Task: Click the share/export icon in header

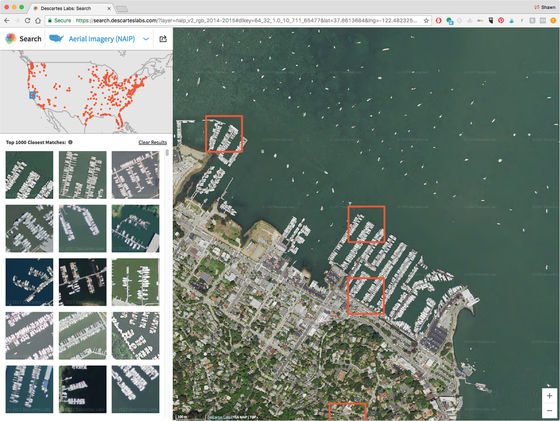Action: point(163,39)
